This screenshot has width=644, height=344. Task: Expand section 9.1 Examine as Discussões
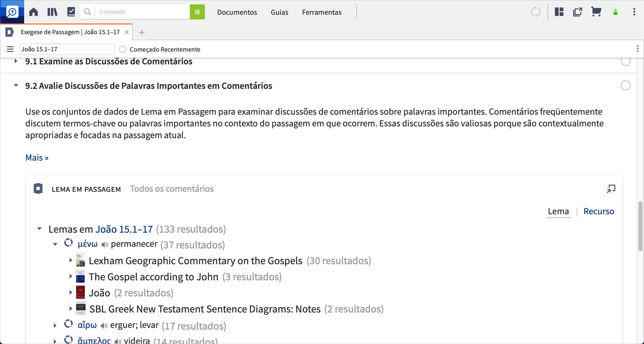coord(16,61)
